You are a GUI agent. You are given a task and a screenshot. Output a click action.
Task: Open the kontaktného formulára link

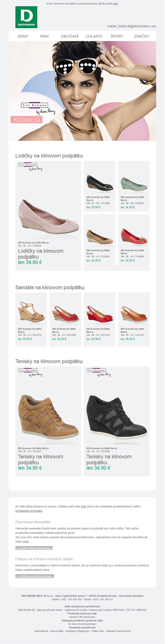[x=29, y=511]
